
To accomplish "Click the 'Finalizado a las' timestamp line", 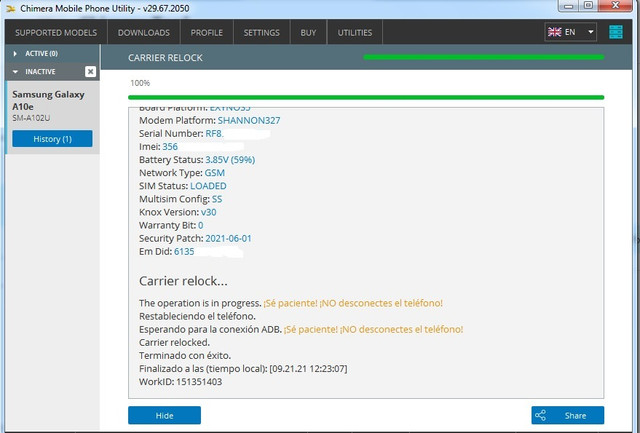I will pos(243,369).
